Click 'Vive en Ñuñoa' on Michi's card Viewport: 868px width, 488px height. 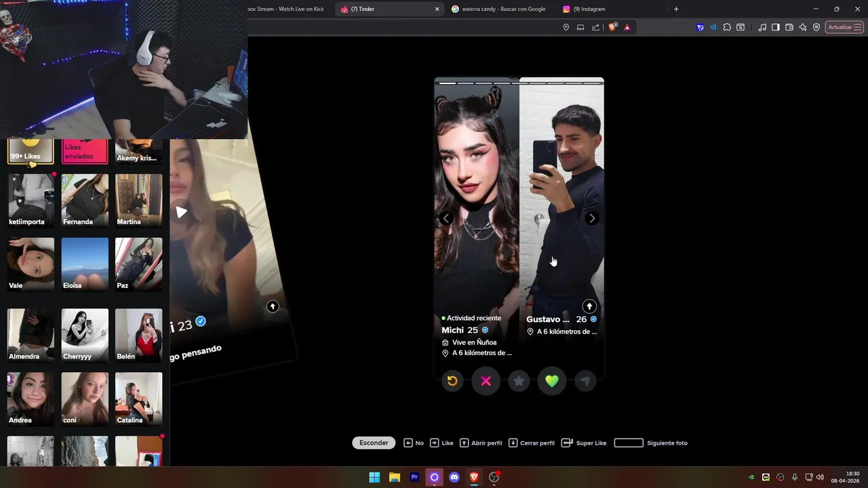474,342
